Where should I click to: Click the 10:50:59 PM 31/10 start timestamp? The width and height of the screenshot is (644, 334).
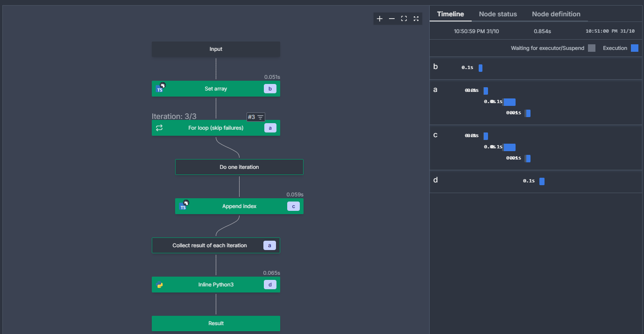pyautogui.click(x=476, y=31)
